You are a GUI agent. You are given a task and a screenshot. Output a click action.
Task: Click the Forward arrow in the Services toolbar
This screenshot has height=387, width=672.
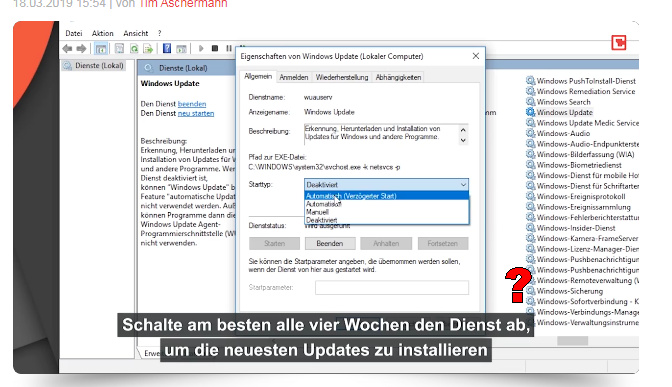pos(81,48)
